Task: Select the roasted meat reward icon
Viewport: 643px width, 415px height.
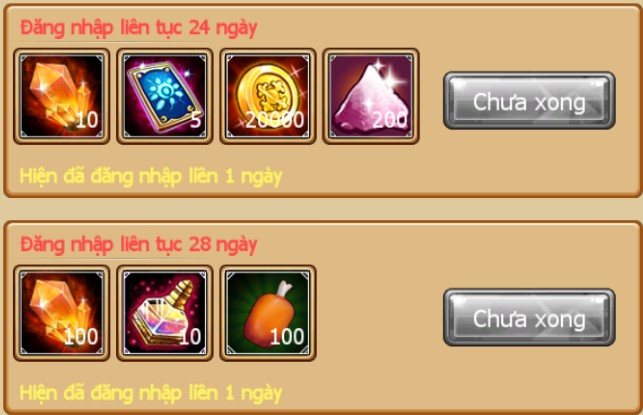Action: pos(268,313)
